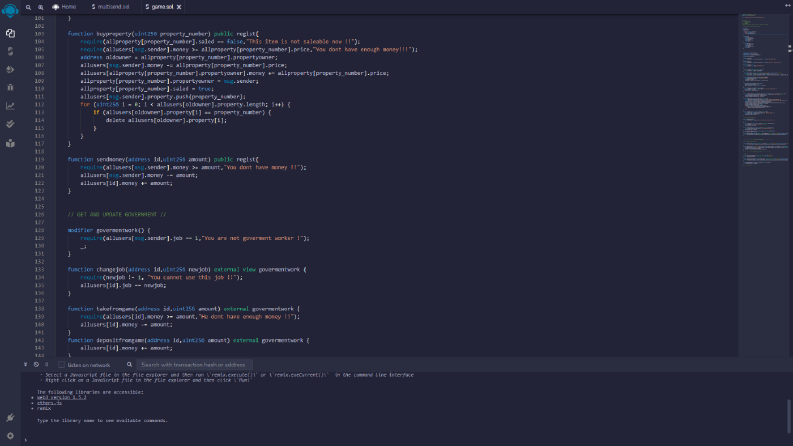Viewport: 793px width, 446px height.
Task: Click the 'delete allusers[oldowner].property[i]' line
Action: pos(166,120)
